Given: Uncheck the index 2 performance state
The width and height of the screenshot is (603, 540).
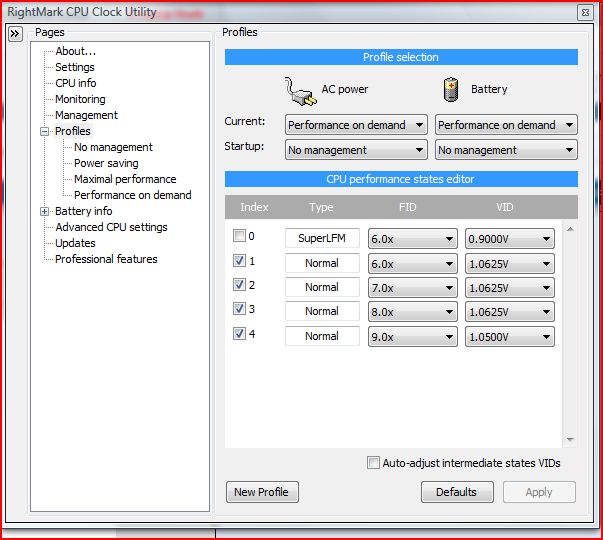Looking at the screenshot, I should [x=239, y=285].
